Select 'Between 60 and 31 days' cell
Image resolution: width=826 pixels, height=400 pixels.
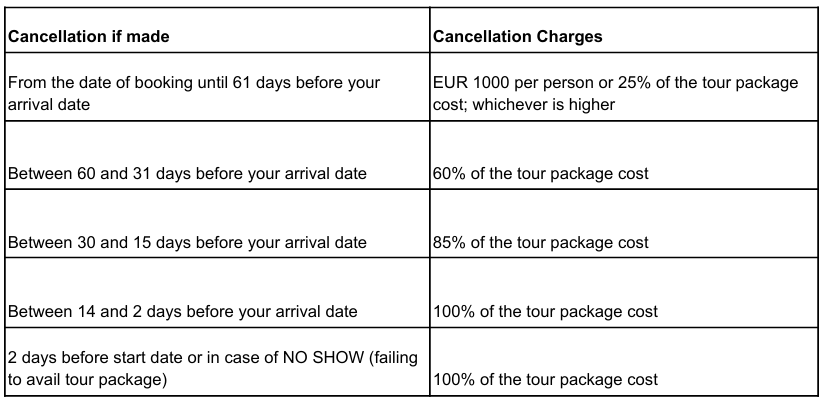point(218,155)
